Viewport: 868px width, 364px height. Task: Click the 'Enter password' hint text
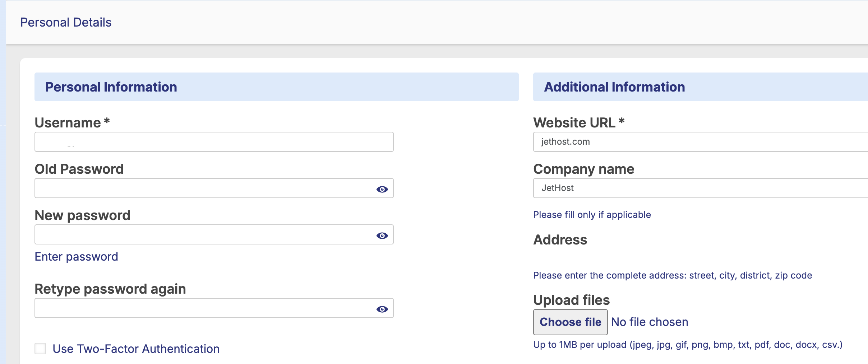pos(76,257)
